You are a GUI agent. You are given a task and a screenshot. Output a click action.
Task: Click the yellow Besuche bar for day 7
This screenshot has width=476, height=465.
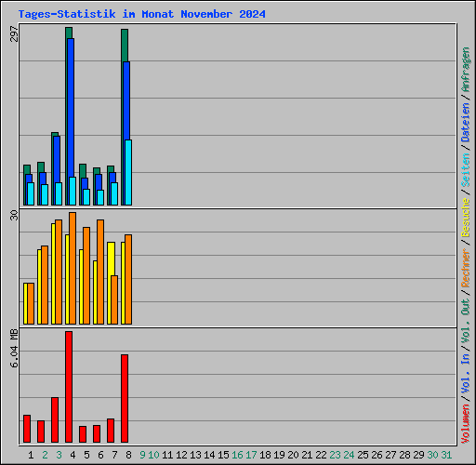[111, 259]
